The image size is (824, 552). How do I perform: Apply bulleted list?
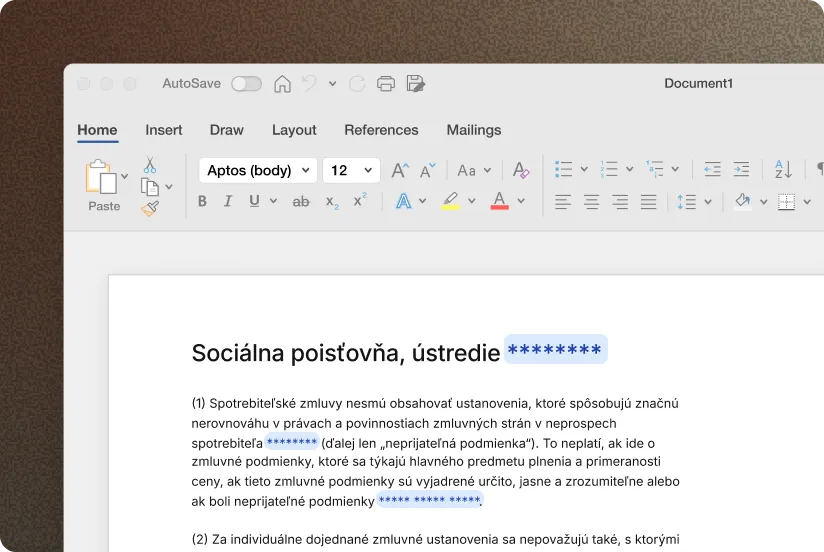[563, 169]
